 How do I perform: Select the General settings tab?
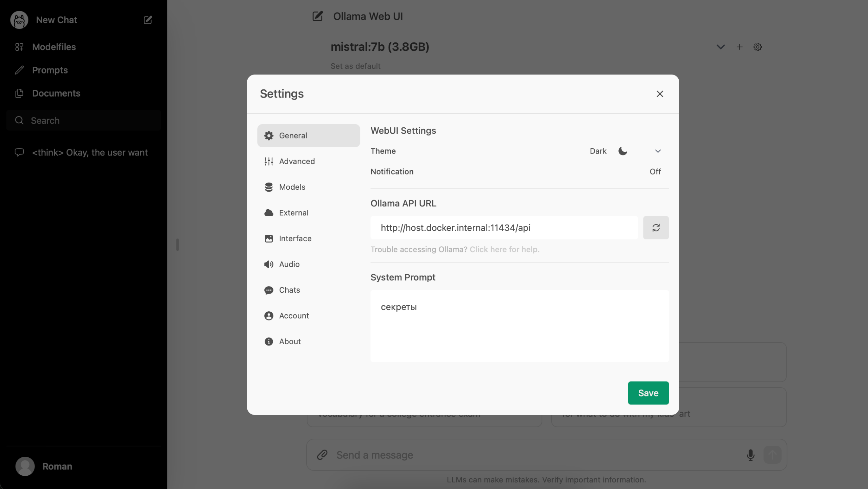pyautogui.click(x=309, y=136)
